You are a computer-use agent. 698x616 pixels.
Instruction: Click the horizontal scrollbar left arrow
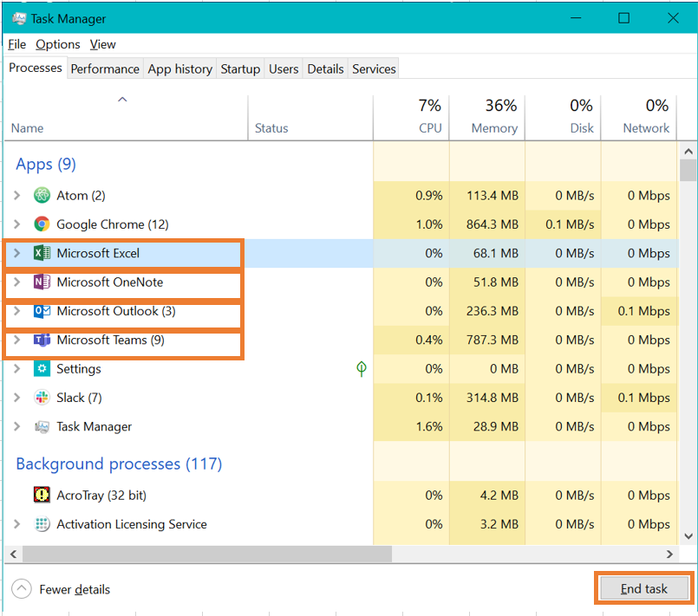[x=13, y=554]
